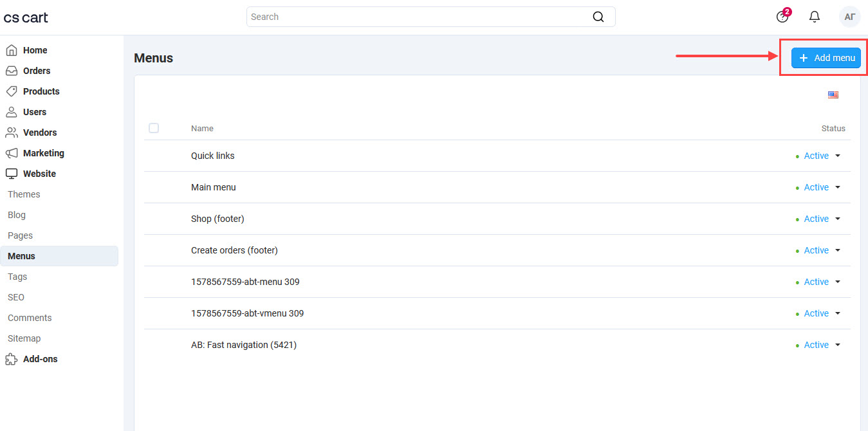Click Active status link for Shop (footer)
This screenshot has height=431, width=868.
[x=816, y=219]
